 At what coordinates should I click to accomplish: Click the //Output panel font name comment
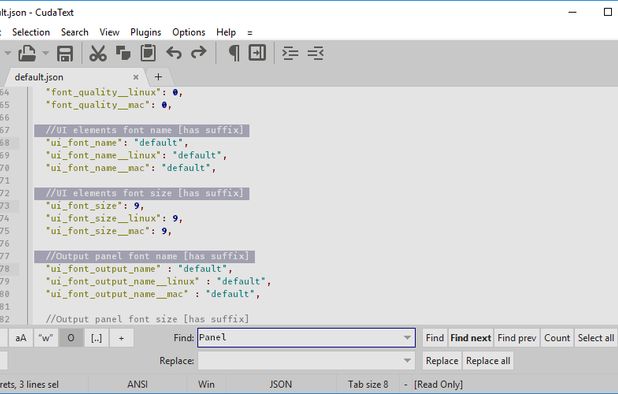147,256
